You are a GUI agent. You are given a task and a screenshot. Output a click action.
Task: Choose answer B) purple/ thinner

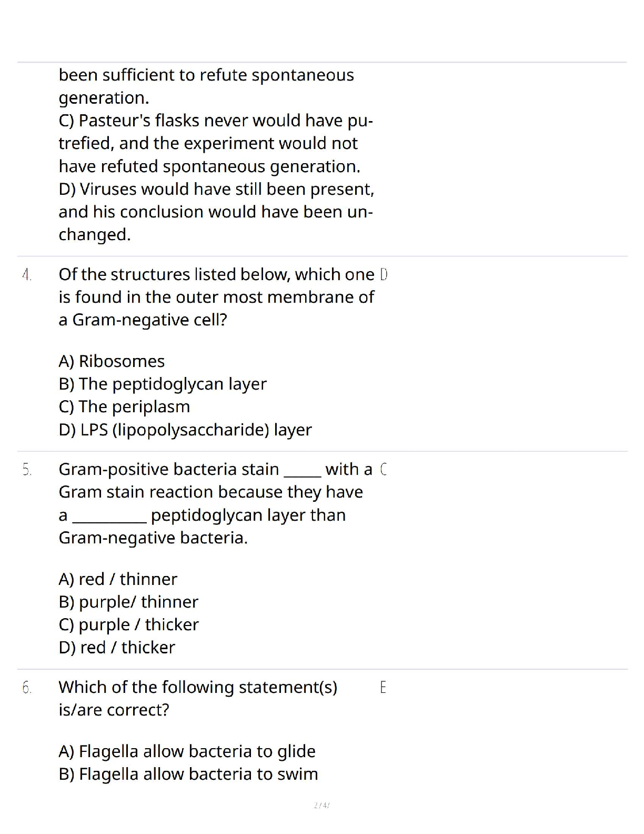(128, 602)
